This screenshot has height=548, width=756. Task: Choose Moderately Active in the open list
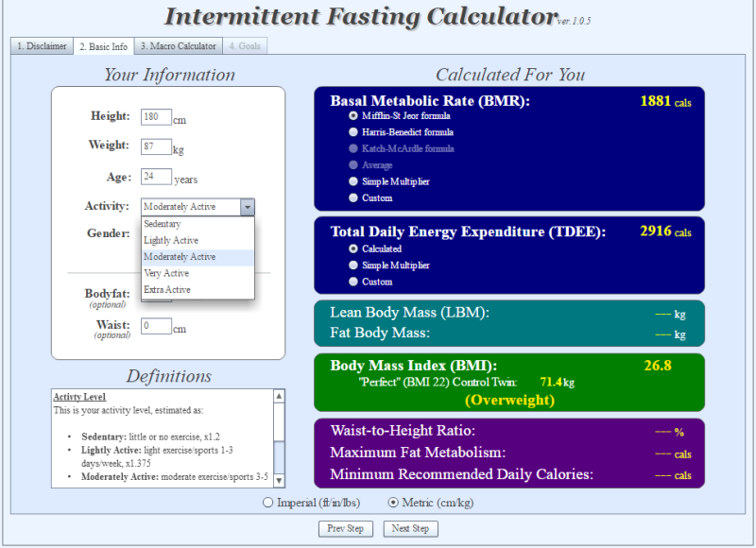(x=198, y=257)
